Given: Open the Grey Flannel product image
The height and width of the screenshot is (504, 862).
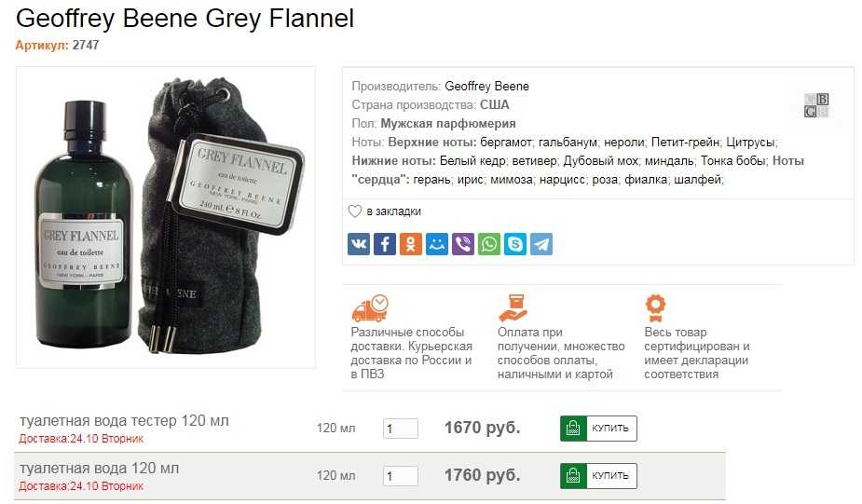Looking at the screenshot, I should point(166,217).
